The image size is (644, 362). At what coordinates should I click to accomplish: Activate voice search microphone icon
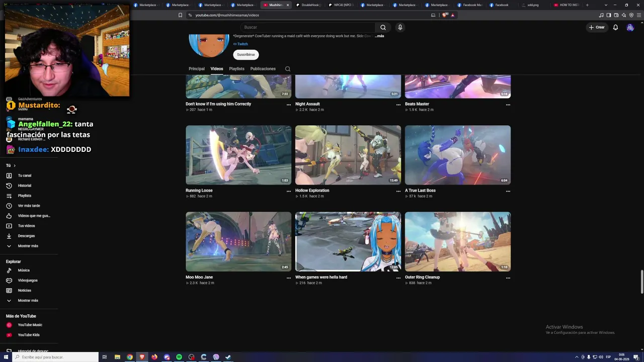click(x=400, y=27)
